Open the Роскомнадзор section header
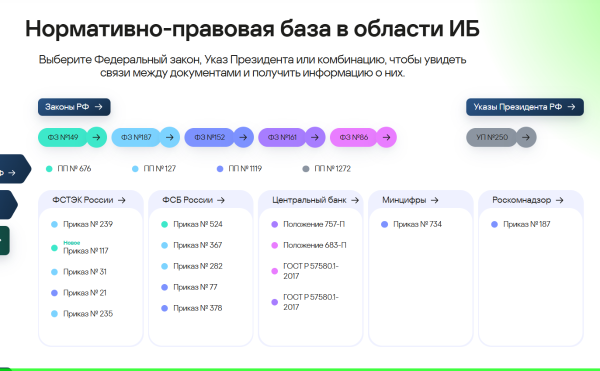Image resolution: width=600 pixels, height=371 pixels. point(528,200)
